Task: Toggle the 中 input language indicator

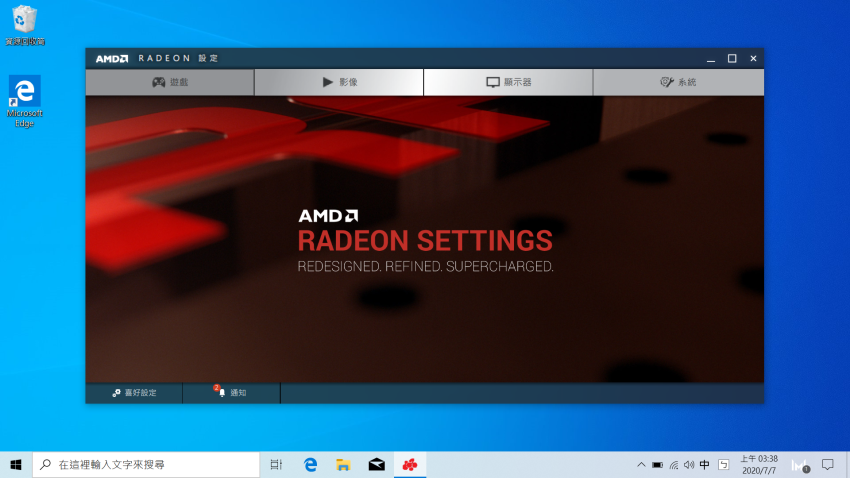Action: (704, 464)
